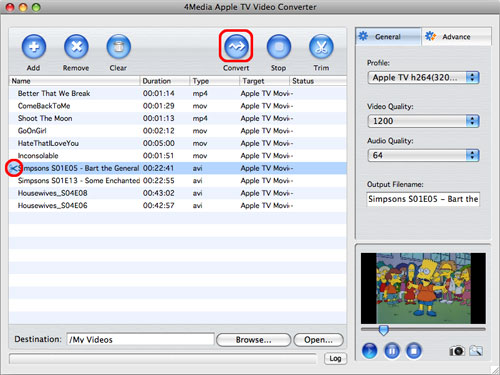Image resolution: width=500 pixels, height=375 pixels.
Task: Minimize the window with the yellow button
Action: [23, 7]
